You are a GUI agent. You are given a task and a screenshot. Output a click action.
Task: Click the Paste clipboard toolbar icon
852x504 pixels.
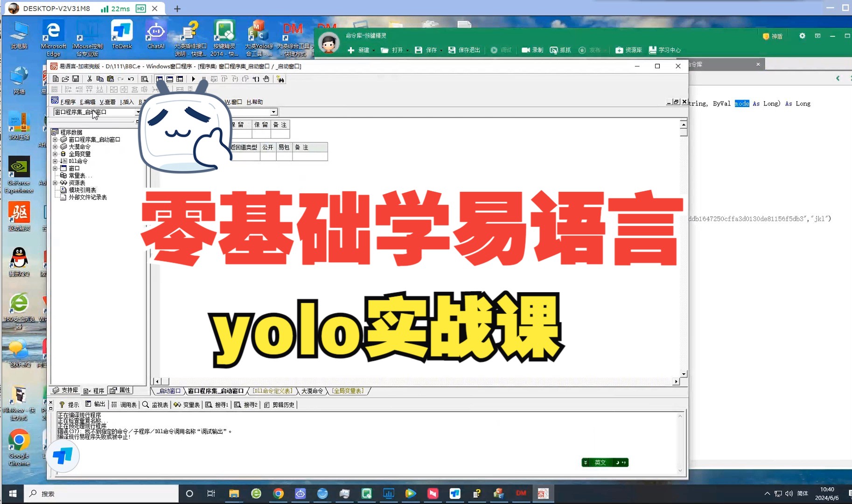pos(111,79)
